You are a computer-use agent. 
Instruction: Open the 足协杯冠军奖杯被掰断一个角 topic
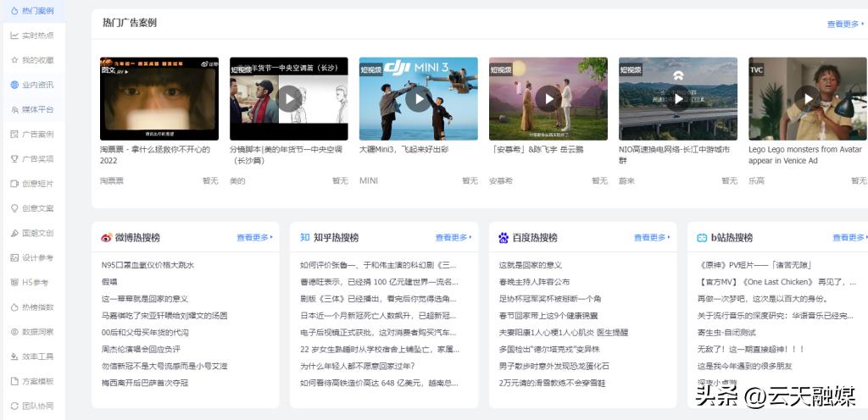pyautogui.click(x=549, y=299)
